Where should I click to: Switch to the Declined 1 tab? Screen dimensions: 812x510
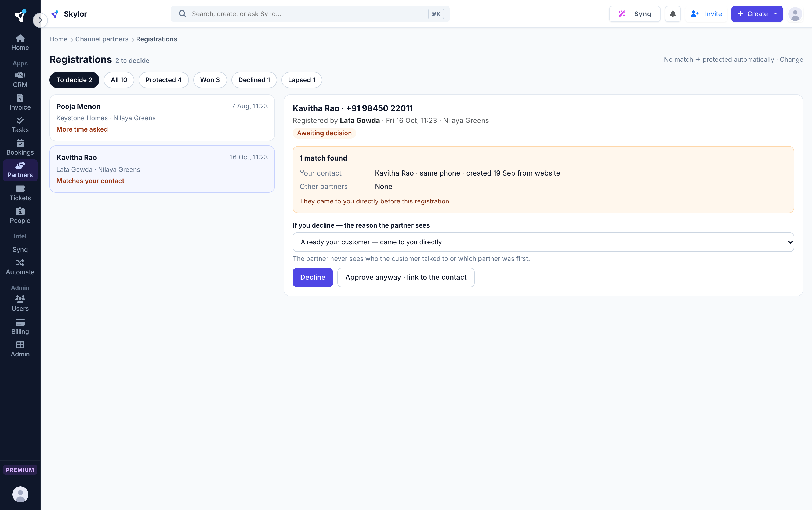[x=254, y=80]
